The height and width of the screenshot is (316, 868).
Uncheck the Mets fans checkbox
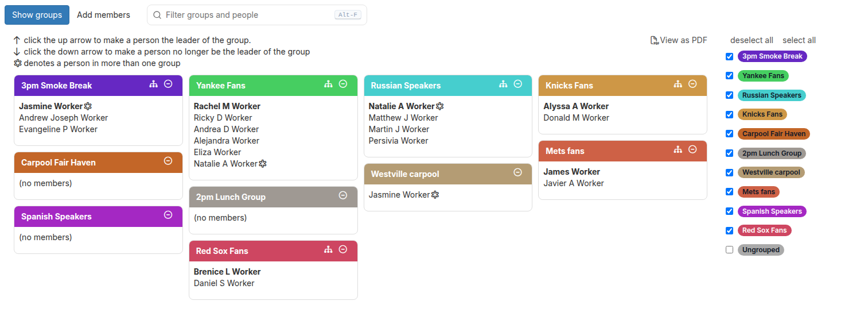[x=729, y=192]
